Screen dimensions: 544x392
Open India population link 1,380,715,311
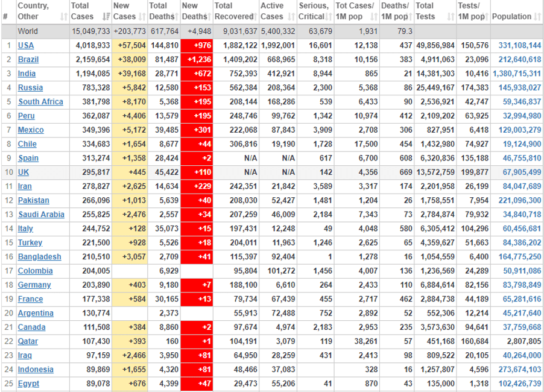pos(517,74)
